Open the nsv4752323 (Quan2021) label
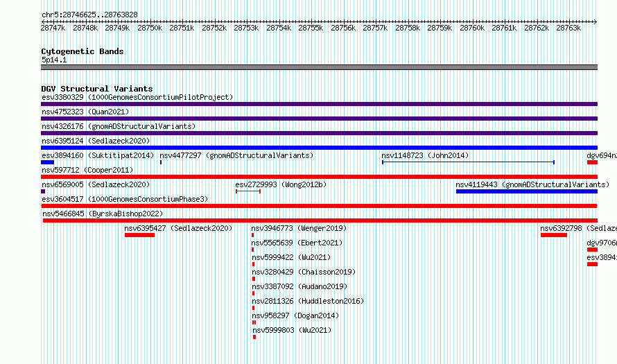Image resolution: width=617 pixels, height=364 pixels. click(85, 112)
